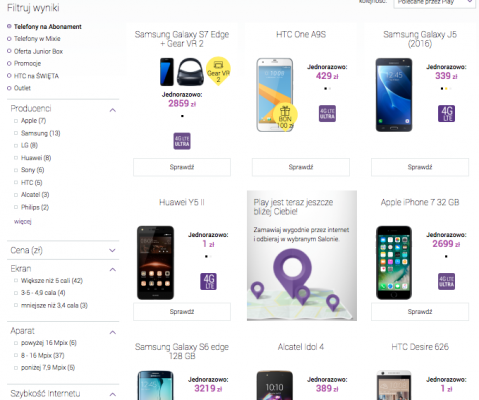Click the Gear VR 2 yellow badge
The height and width of the screenshot is (400, 479).
218,71
